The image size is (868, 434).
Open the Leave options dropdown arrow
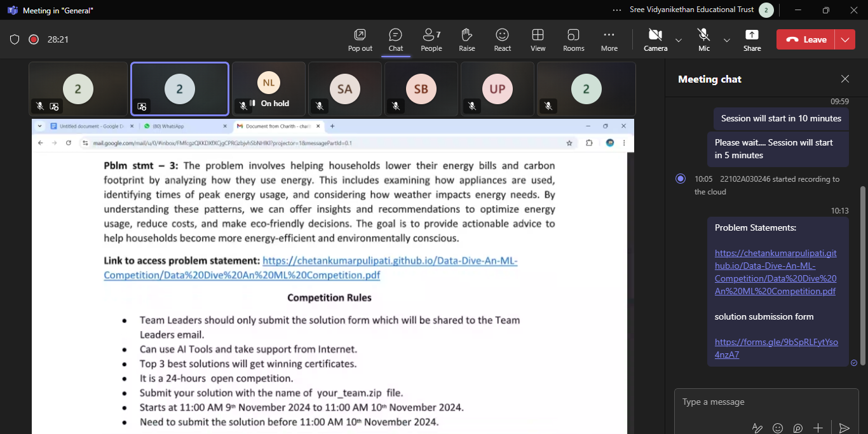click(x=844, y=39)
